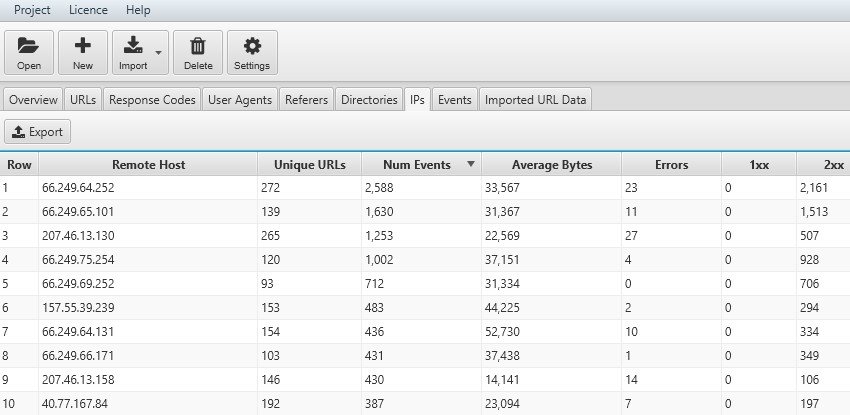Switch to the Response Codes tab
The width and height of the screenshot is (850, 415).
point(152,100)
